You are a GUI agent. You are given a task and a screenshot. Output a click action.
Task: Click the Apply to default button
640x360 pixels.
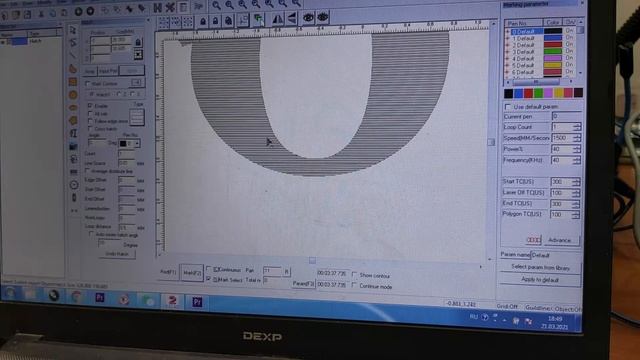pyautogui.click(x=540, y=280)
